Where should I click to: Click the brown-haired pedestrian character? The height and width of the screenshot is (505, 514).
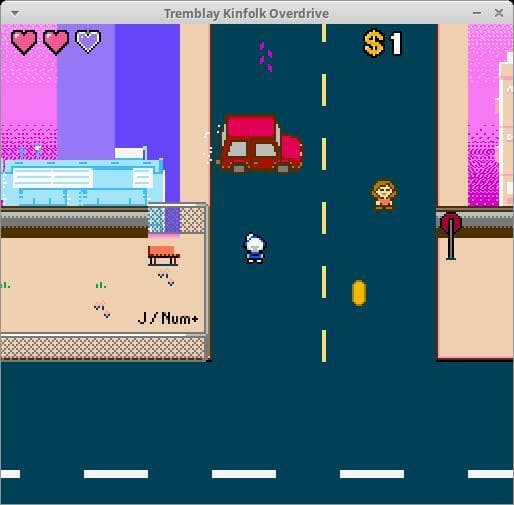click(x=384, y=195)
